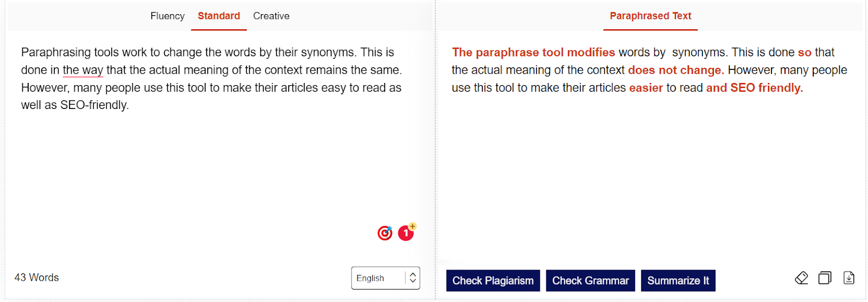This screenshot has width=868, height=302.
Task: Run Check Grammar on output
Action: pos(590,281)
